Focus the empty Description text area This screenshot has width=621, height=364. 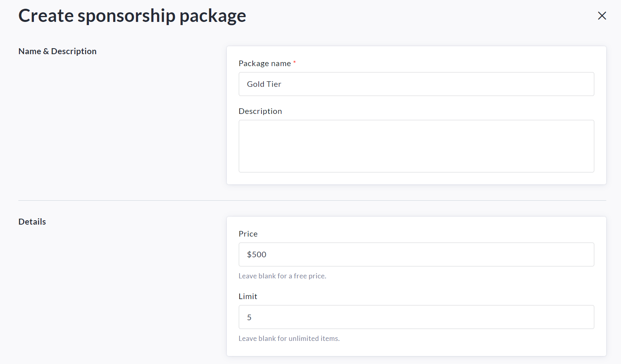pyautogui.click(x=416, y=146)
